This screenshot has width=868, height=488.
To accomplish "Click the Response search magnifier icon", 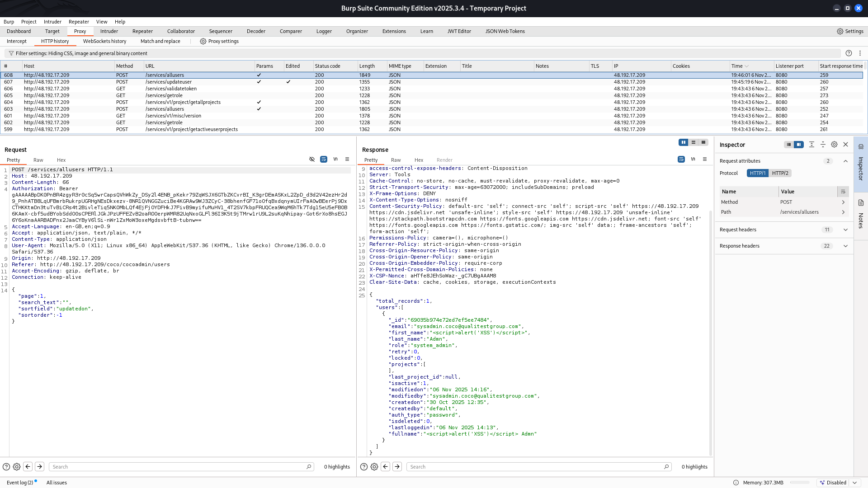I will pos(666,467).
